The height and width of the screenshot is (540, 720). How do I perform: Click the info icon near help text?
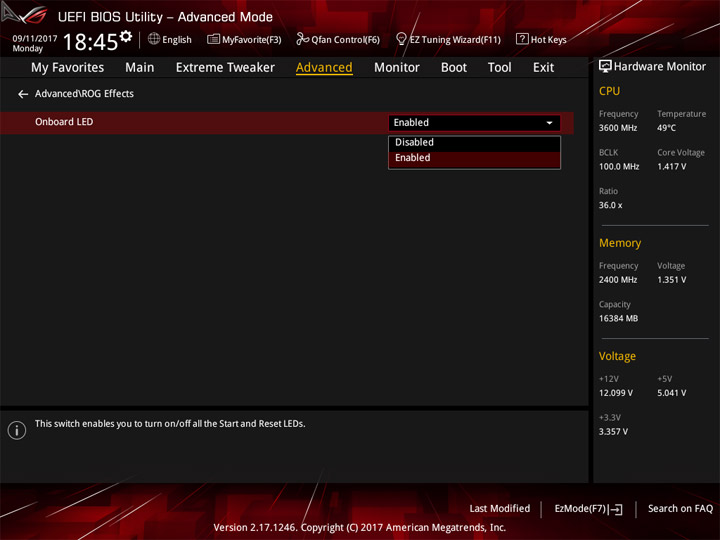17,430
